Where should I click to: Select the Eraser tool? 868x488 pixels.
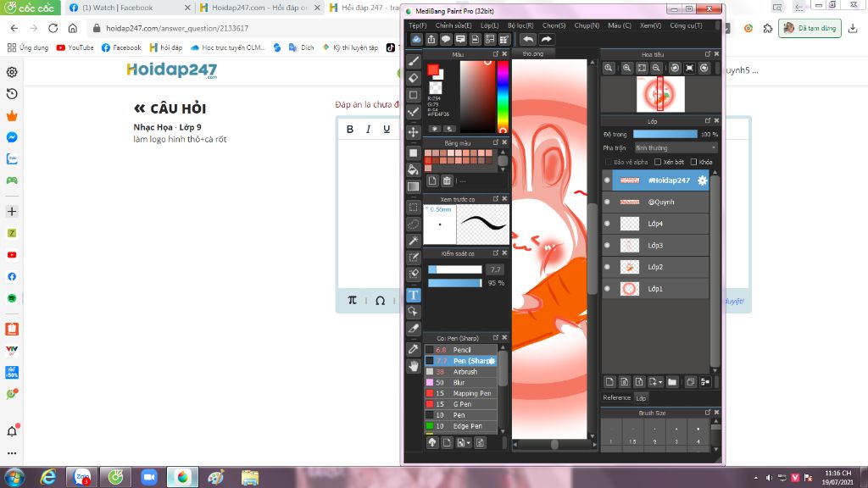tap(413, 78)
